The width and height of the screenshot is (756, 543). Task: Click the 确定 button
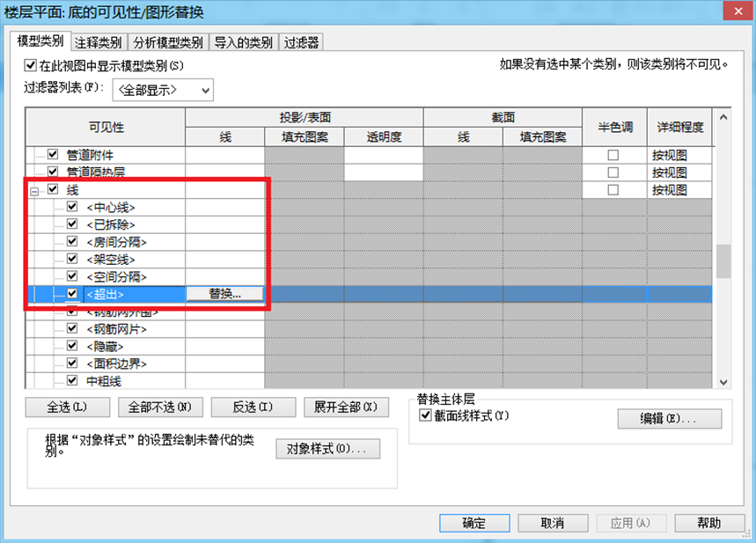[x=474, y=523]
